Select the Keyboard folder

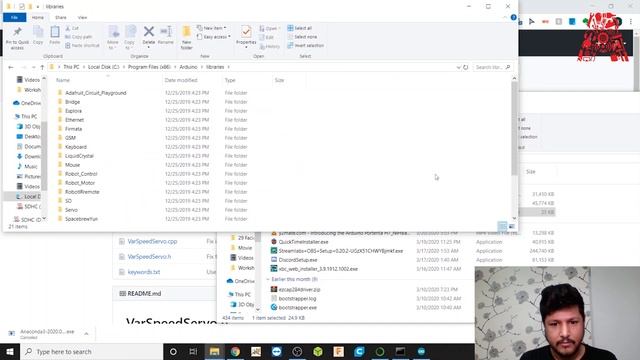tap(76, 147)
